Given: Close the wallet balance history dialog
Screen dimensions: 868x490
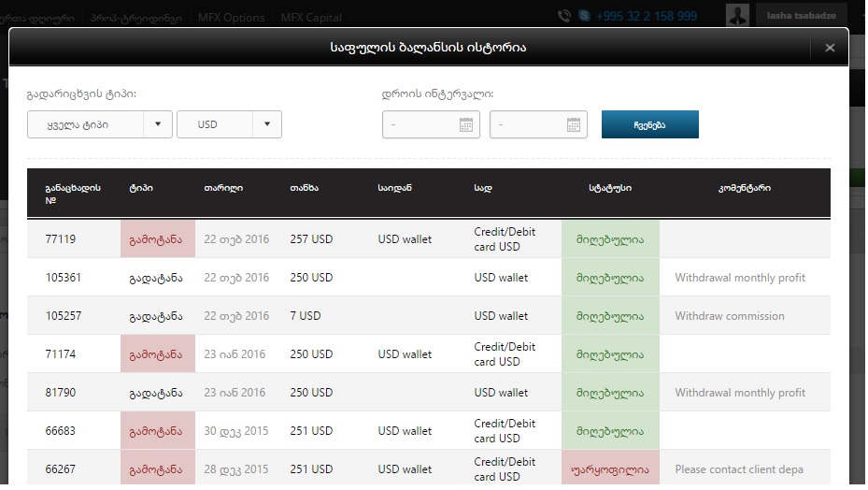Looking at the screenshot, I should [x=830, y=48].
